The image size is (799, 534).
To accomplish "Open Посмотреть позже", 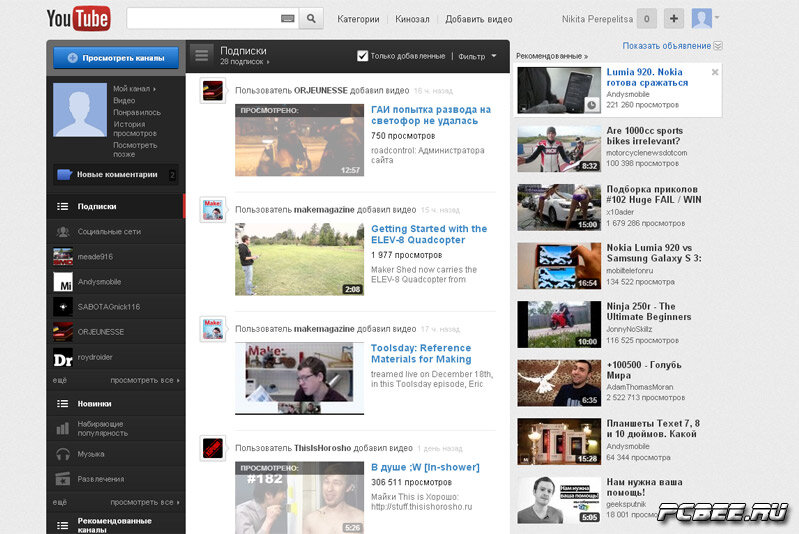I will coord(135,149).
